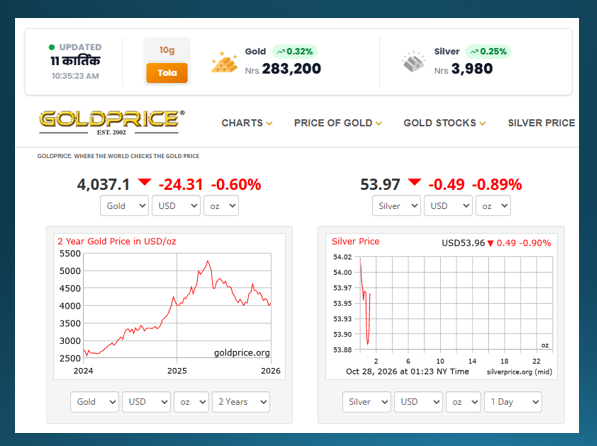Click the -24.31 gold change value
This screenshot has height=446, width=597.
tap(180, 185)
